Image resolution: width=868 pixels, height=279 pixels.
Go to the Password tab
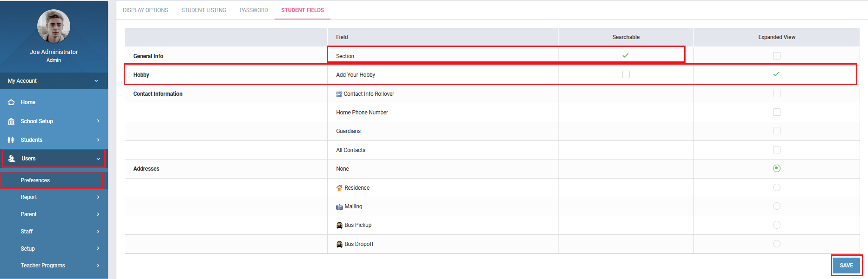(x=254, y=10)
